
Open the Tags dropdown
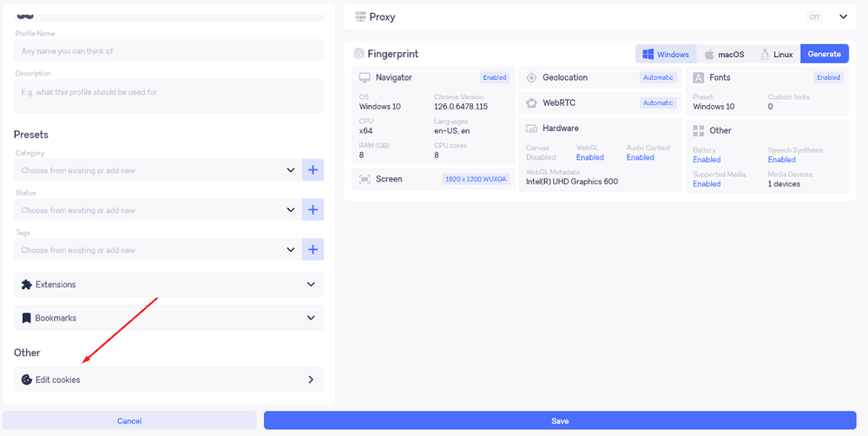(158, 250)
